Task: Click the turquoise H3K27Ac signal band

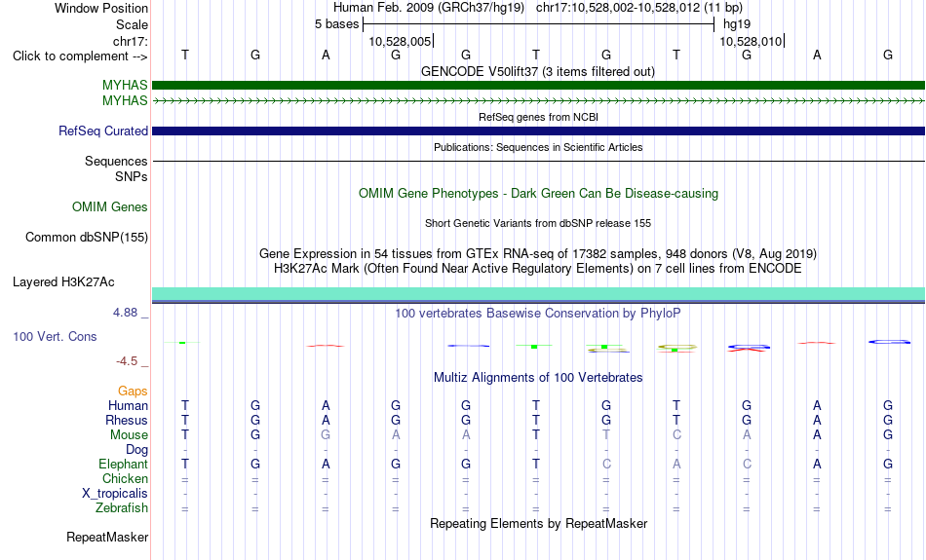Action: tap(538, 293)
